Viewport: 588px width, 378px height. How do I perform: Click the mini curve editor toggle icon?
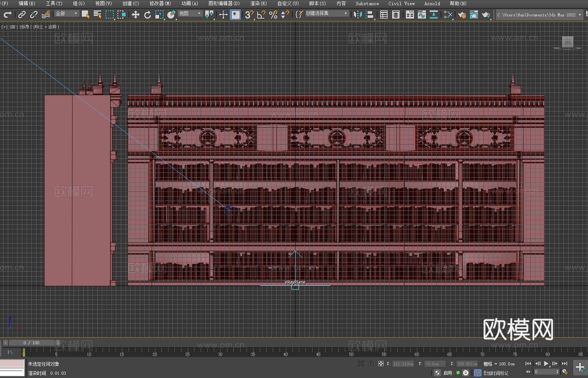pos(10,352)
